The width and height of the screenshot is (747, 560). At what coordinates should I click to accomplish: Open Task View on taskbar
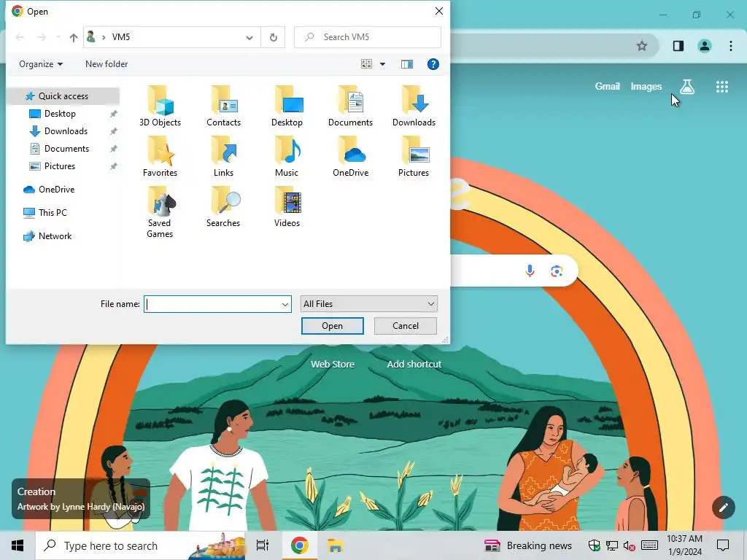click(x=263, y=545)
